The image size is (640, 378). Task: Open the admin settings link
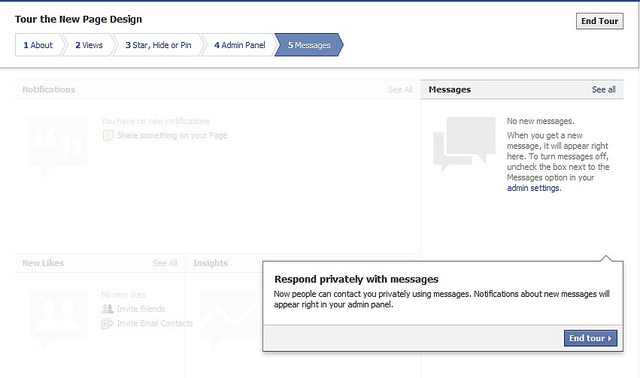533,188
